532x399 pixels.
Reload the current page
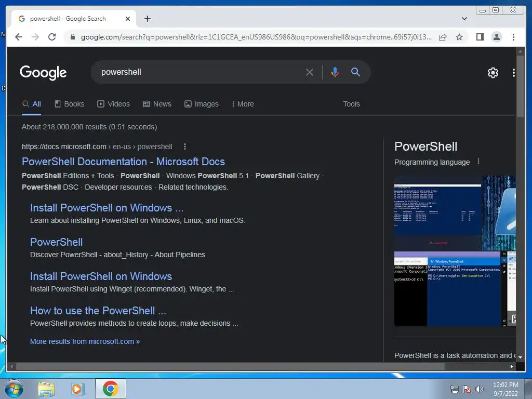pyautogui.click(x=52, y=37)
